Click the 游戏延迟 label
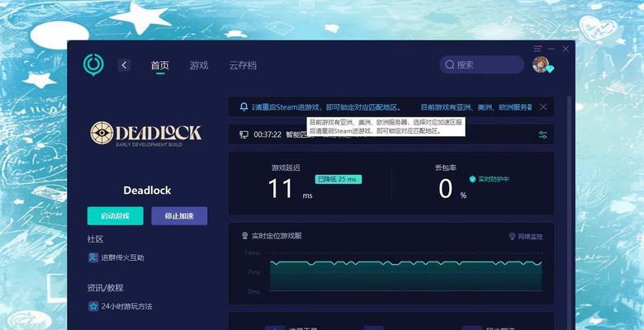This screenshot has height=330, width=644. pos(286,167)
